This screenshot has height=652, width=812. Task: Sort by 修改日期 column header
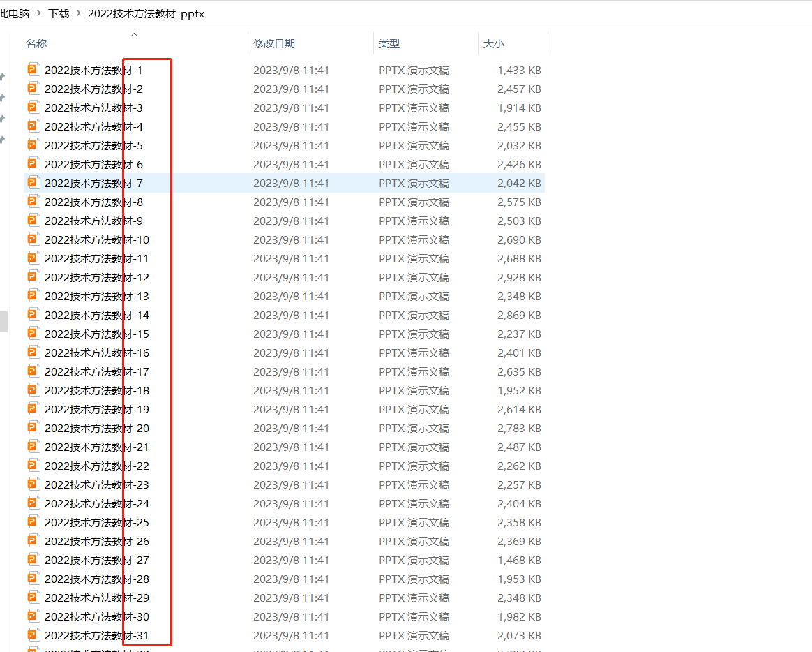(274, 44)
